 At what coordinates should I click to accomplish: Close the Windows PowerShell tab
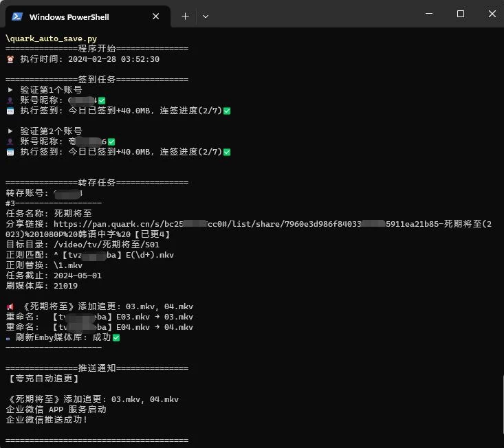pos(156,16)
